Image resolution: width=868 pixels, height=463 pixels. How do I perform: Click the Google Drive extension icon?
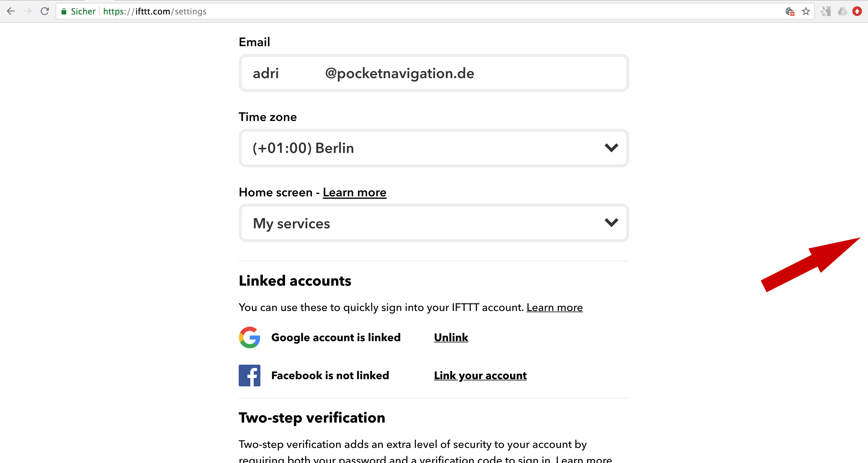coord(842,11)
